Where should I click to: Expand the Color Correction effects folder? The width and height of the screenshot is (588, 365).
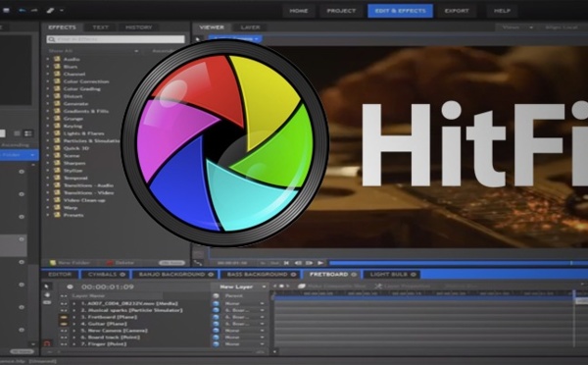pos(48,81)
